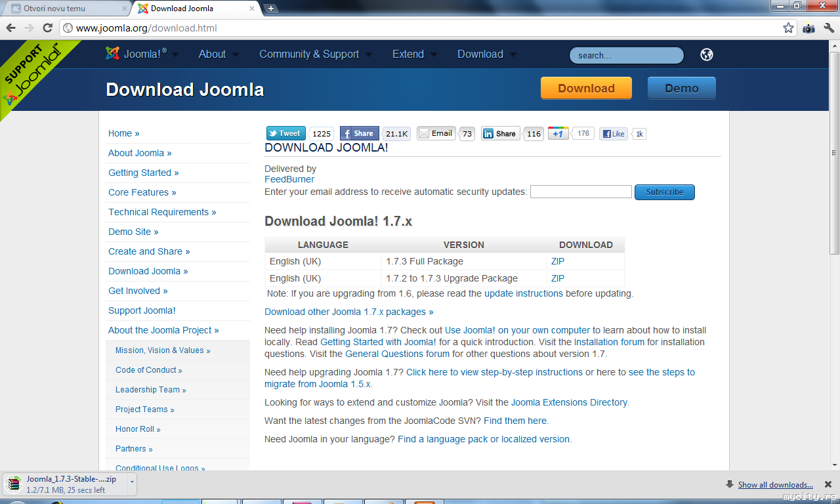840x504 pixels.
Task: Focus the site search box
Action: coord(626,56)
